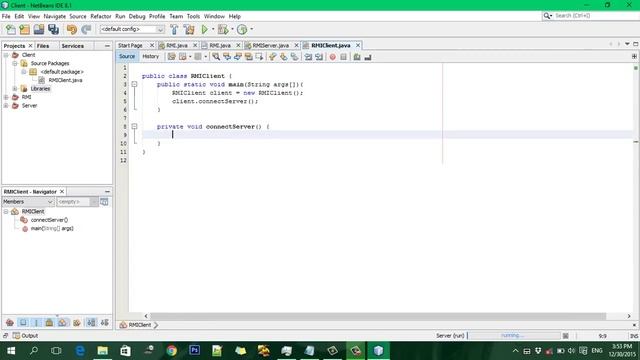640x360 pixels.
Task: Open Microsoft Edge from the taskbar
Action: point(80,351)
